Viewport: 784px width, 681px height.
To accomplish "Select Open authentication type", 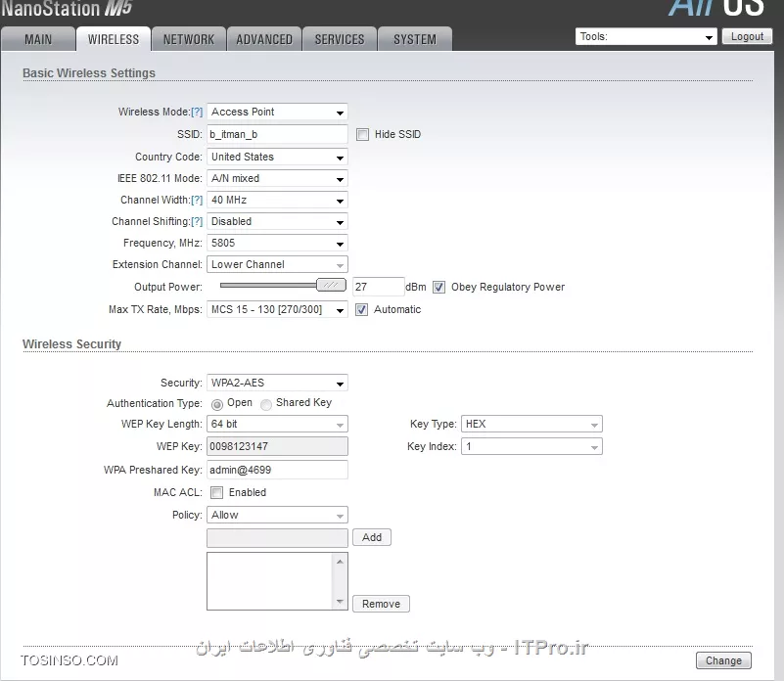I will pyautogui.click(x=217, y=404).
